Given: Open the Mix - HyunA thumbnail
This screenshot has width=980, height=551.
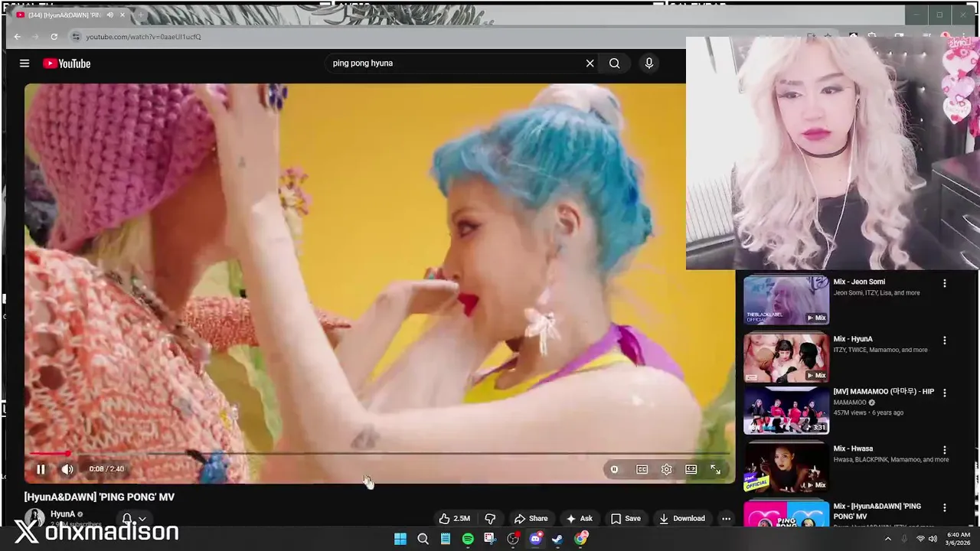Looking at the screenshot, I should pyautogui.click(x=786, y=357).
